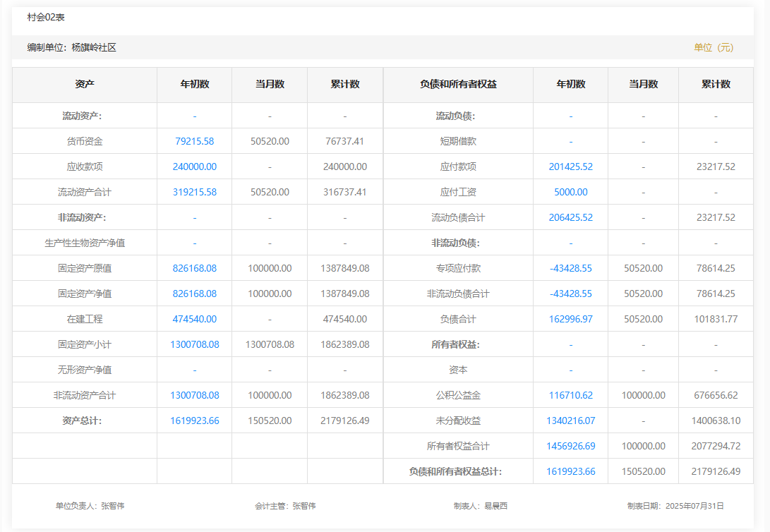Click 流动负债合计 opening balance 206425.52
Viewport: 770px width, 532px height.
click(570, 217)
